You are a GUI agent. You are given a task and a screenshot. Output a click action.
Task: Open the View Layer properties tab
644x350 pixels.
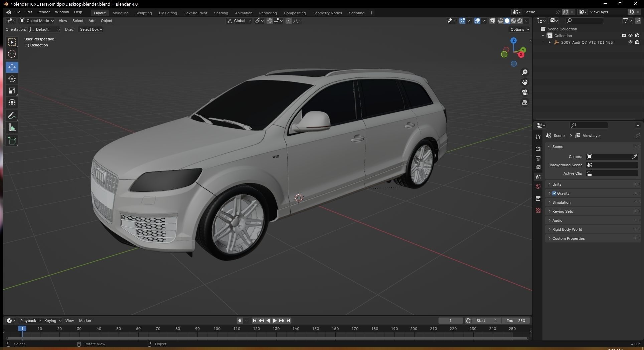[x=538, y=167]
